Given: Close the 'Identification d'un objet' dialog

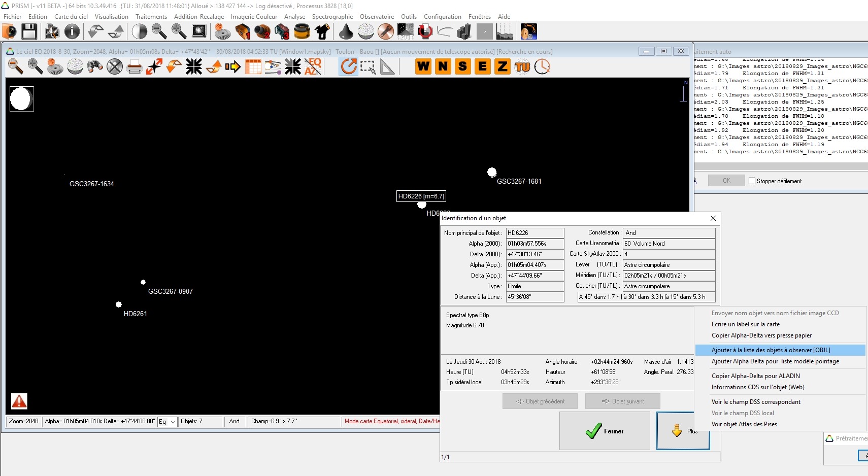Looking at the screenshot, I should [713, 218].
